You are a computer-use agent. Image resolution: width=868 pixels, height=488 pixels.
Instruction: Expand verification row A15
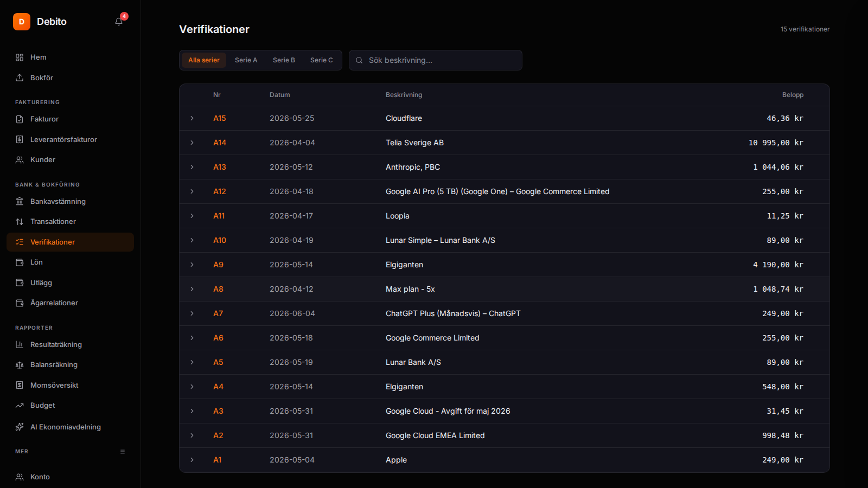tap(192, 118)
